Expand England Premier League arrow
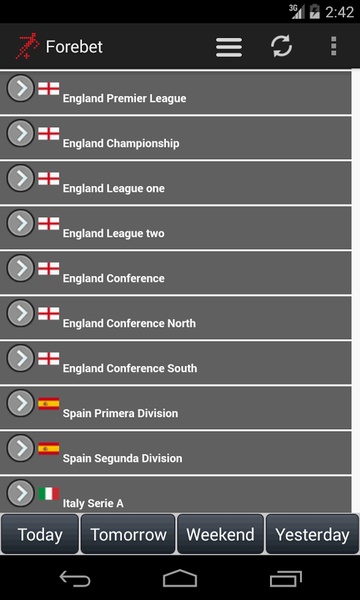The height and width of the screenshot is (600, 360). (x=21, y=88)
